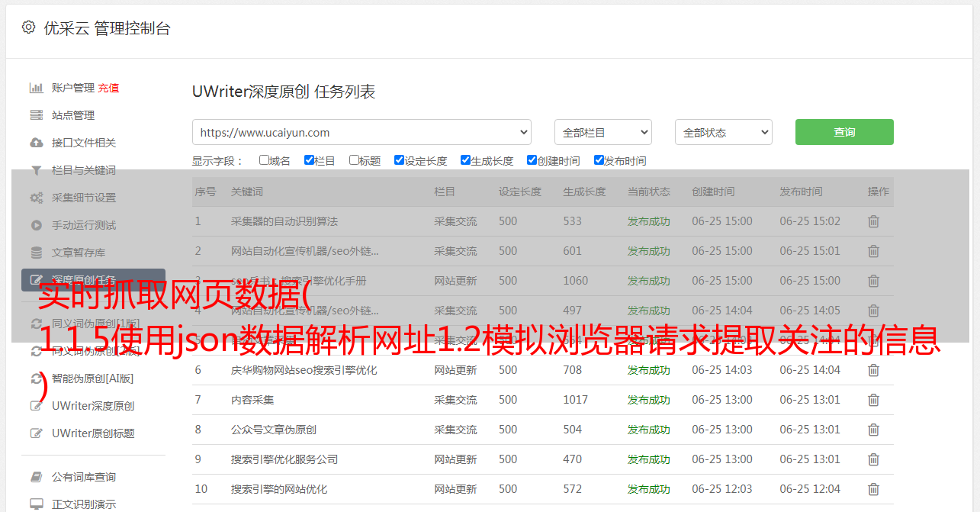Screen dimensions: 980x512
Task: Click the gear icon beside 优采云 管理控制台
Action: click(28, 27)
